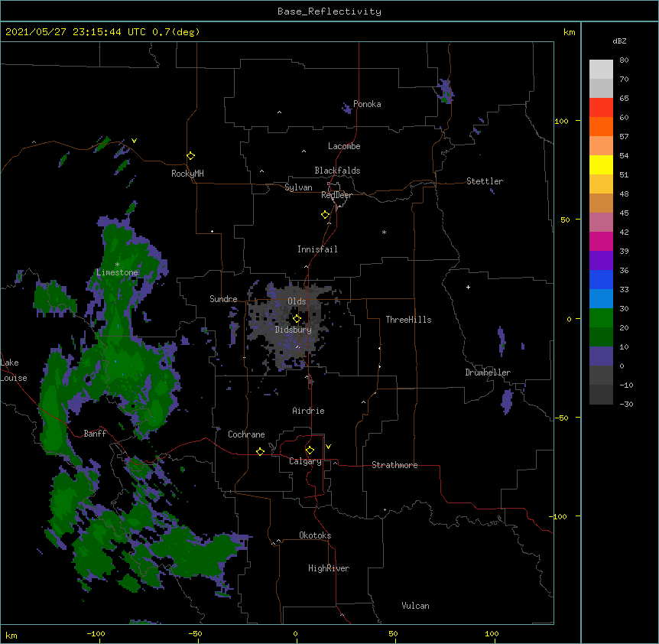This screenshot has height=644, width=659.
Task: Select the blue 33-36 dBZ legend swatch
Action: tap(601, 279)
